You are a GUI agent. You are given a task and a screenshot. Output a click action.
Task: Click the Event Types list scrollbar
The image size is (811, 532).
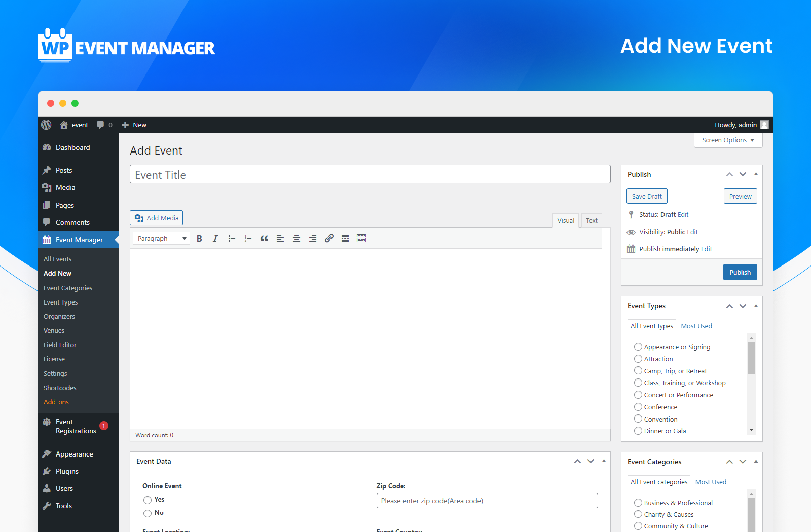752,358
